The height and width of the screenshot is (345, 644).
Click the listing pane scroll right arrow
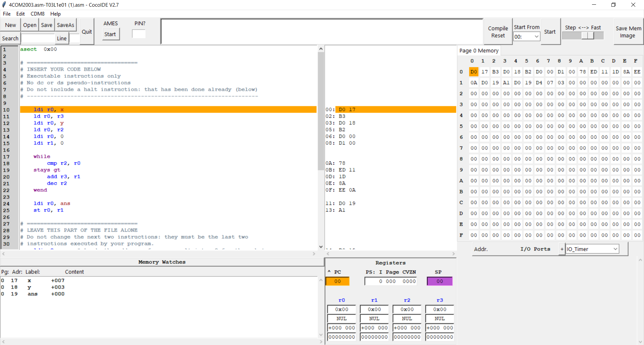[453, 254]
